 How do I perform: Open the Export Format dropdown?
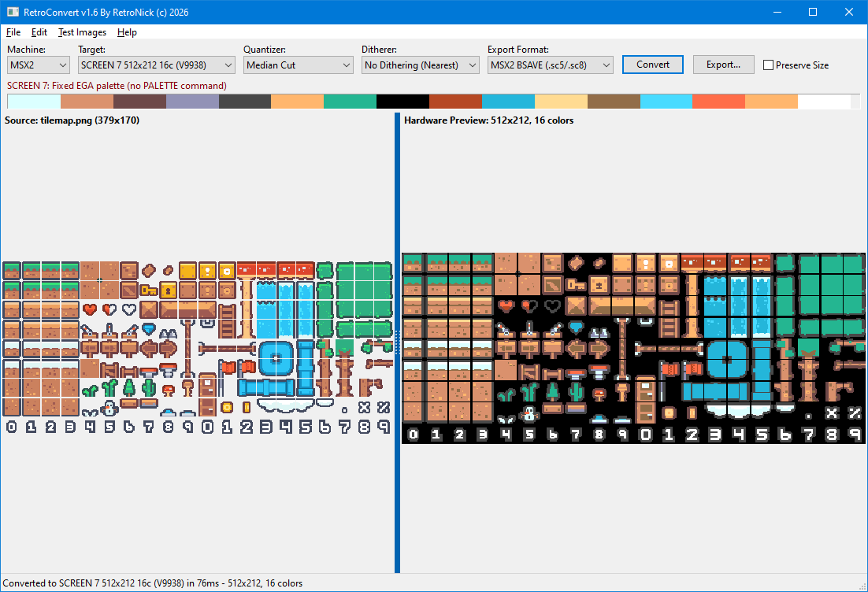[x=551, y=65]
